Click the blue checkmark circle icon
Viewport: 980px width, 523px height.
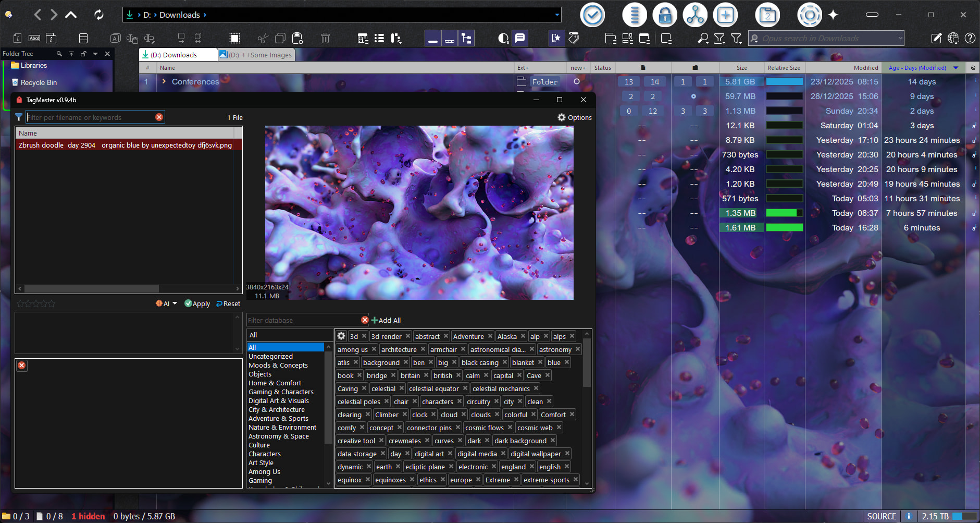[592, 15]
